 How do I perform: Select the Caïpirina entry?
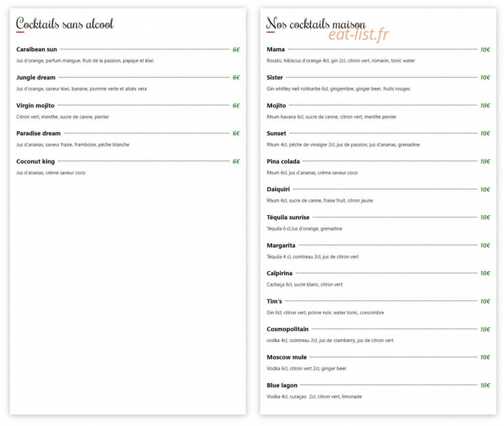click(x=279, y=273)
